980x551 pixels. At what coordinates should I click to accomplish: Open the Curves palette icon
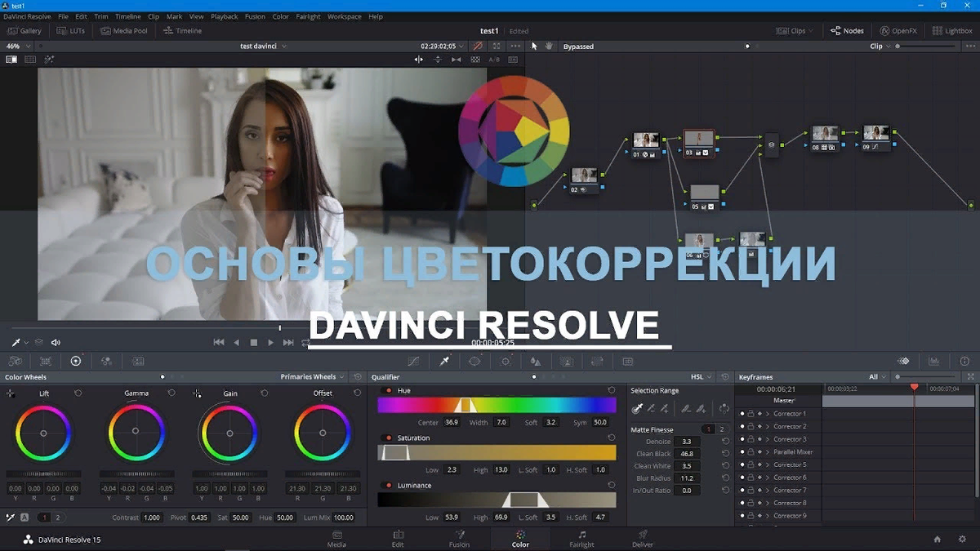pos(414,361)
